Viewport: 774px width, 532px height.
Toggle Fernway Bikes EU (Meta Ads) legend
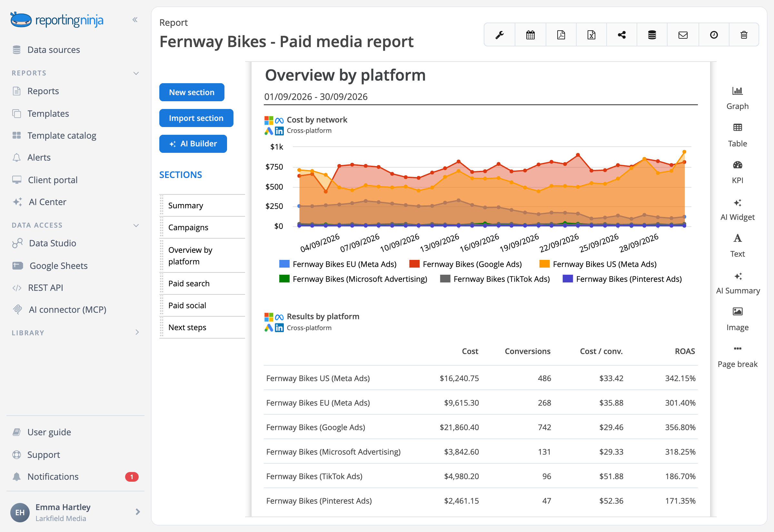point(338,264)
